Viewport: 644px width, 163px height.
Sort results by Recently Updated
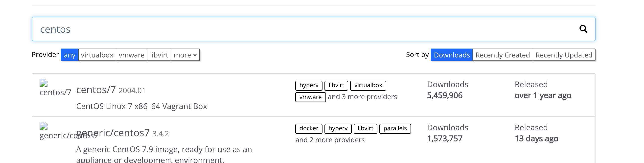click(x=564, y=55)
